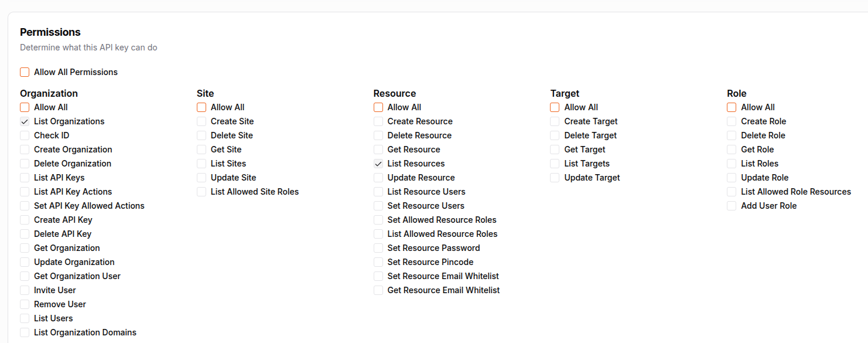This screenshot has height=343, width=868.
Task: Check Allow All under Target
Action: pos(555,107)
